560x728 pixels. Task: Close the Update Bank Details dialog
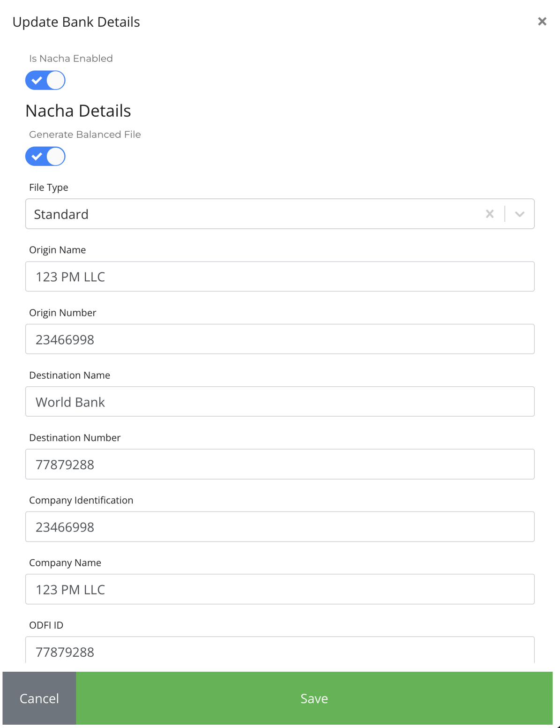click(x=542, y=21)
